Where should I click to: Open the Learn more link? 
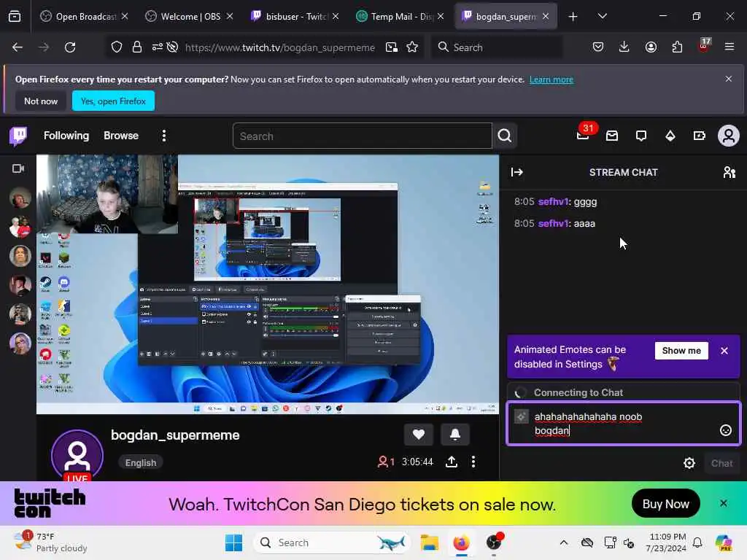[551, 79]
